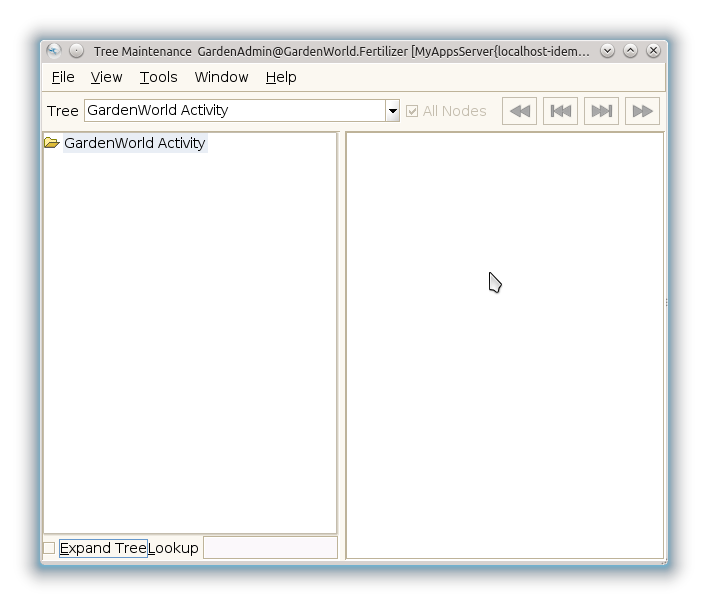Click the Lookup text field
The width and height of the screenshot is (708, 605).
(270, 548)
